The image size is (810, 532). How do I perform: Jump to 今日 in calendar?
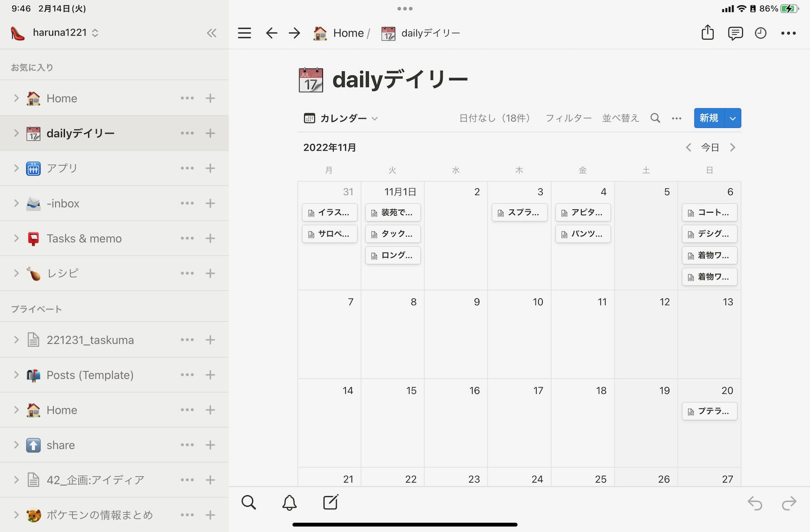[x=710, y=148]
